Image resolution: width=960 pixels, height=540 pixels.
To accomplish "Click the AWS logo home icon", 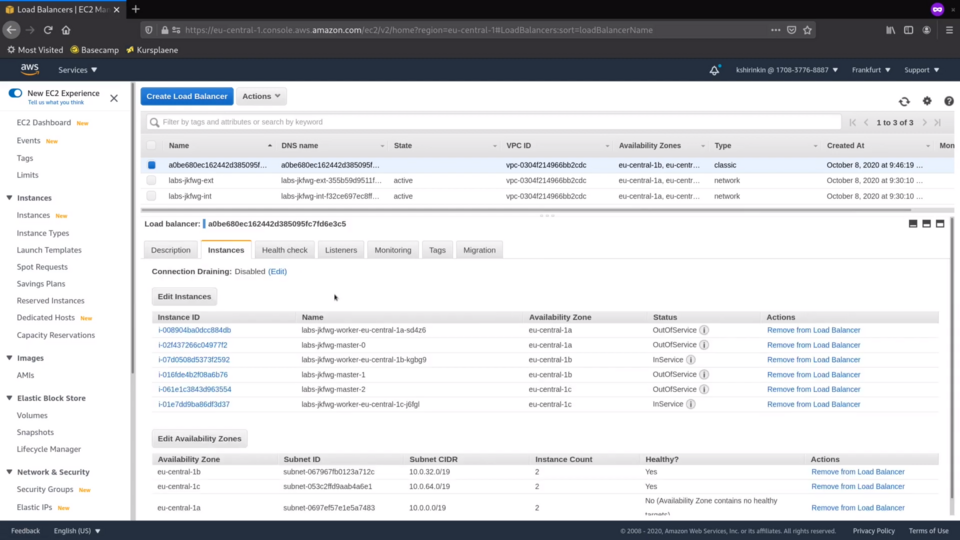I will point(29,69).
